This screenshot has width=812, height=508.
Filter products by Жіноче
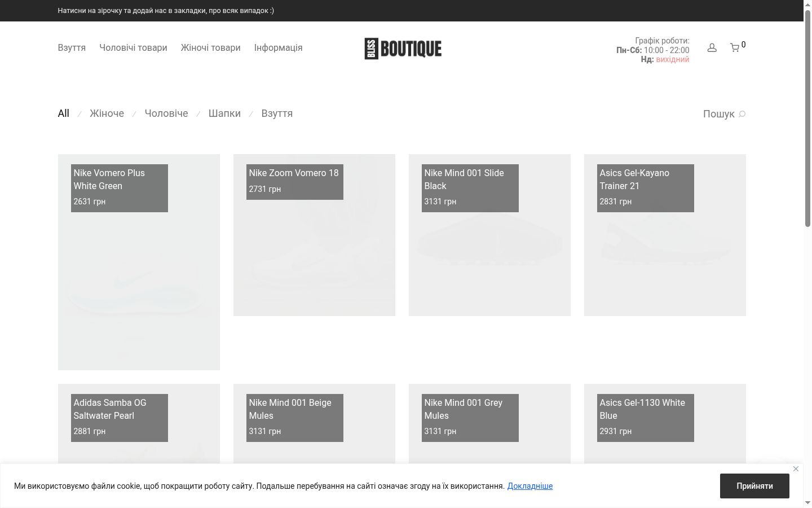coord(107,113)
